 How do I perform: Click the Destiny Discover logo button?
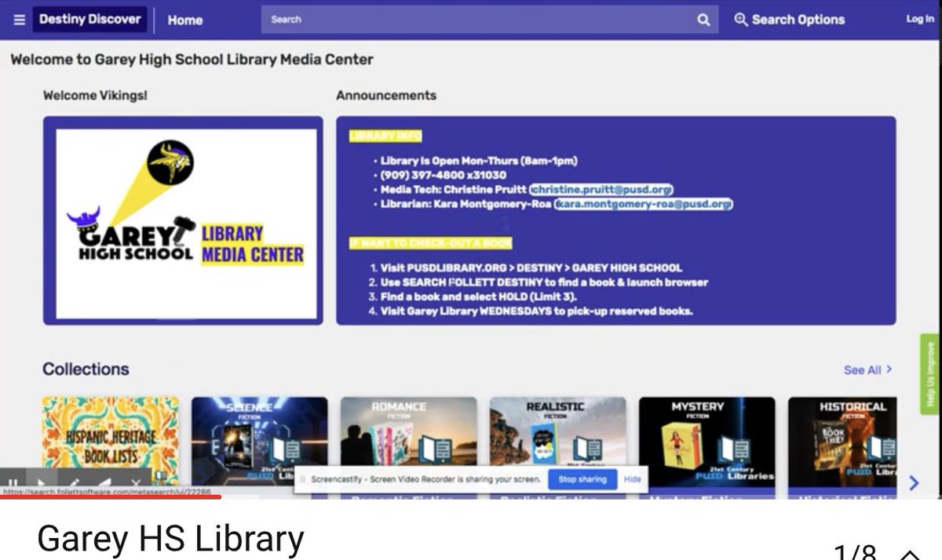point(89,20)
